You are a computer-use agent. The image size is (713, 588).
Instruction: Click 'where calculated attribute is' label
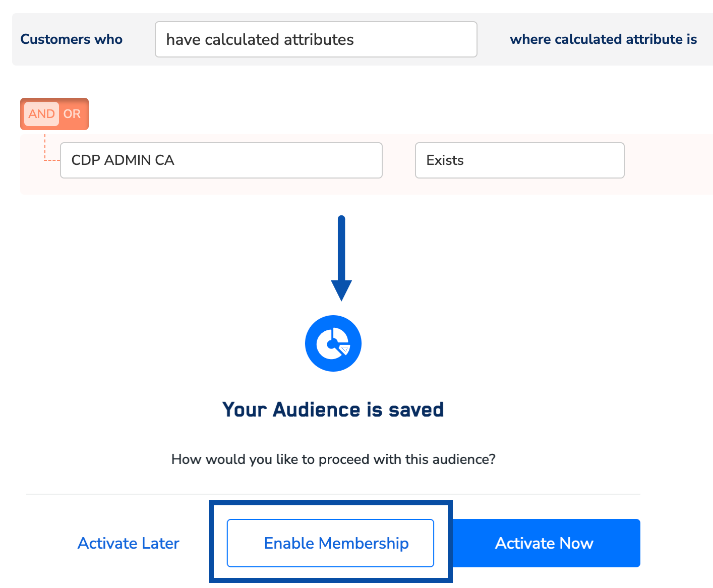pyautogui.click(x=603, y=39)
